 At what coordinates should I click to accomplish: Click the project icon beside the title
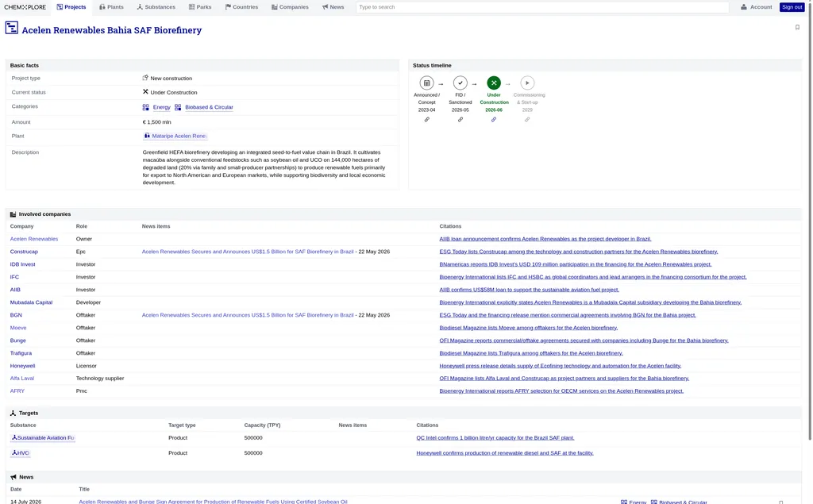pyautogui.click(x=11, y=28)
